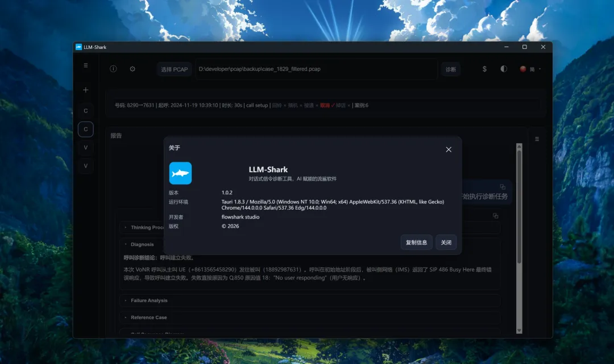The width and height of the screenshot is (614, 364).
Task: Click version value 1.0.2
Action: (x=227, y=193)
